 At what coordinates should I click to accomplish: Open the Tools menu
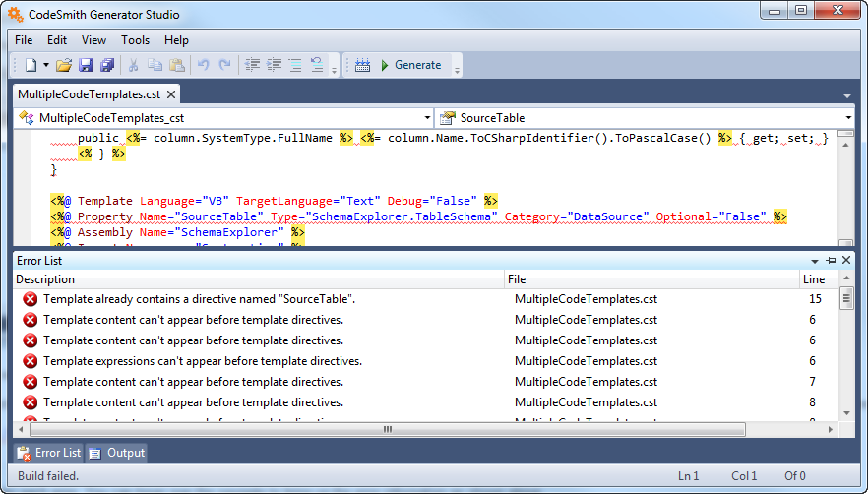tap(135, 40)
